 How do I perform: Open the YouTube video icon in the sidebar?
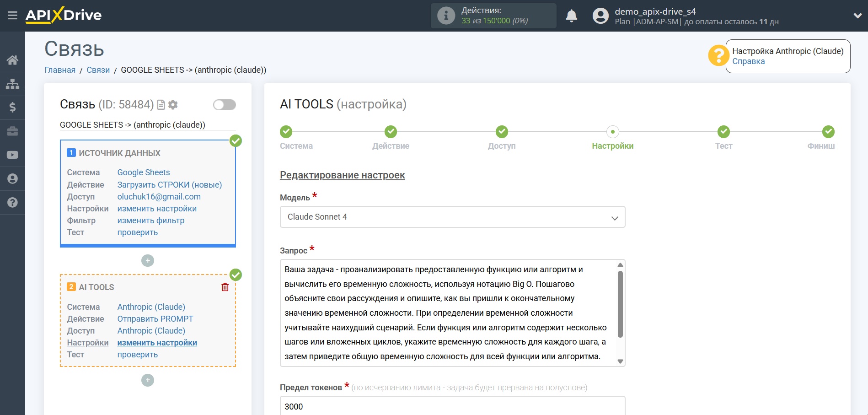[x=12, y=155]
